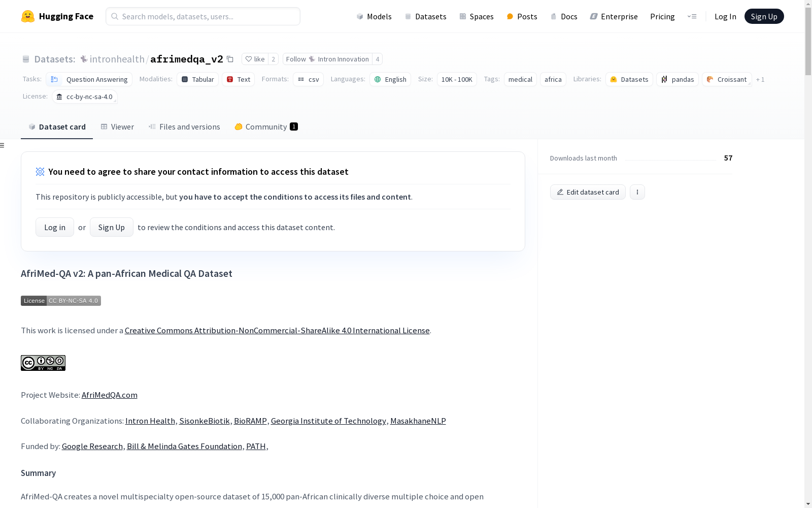Open the Intron Health link
Viewport: 812px width, 508px height.
tap(150, 421)
